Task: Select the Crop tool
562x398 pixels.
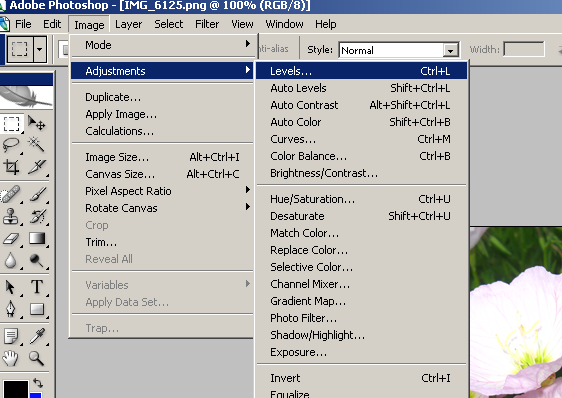Action: point(11,167)
